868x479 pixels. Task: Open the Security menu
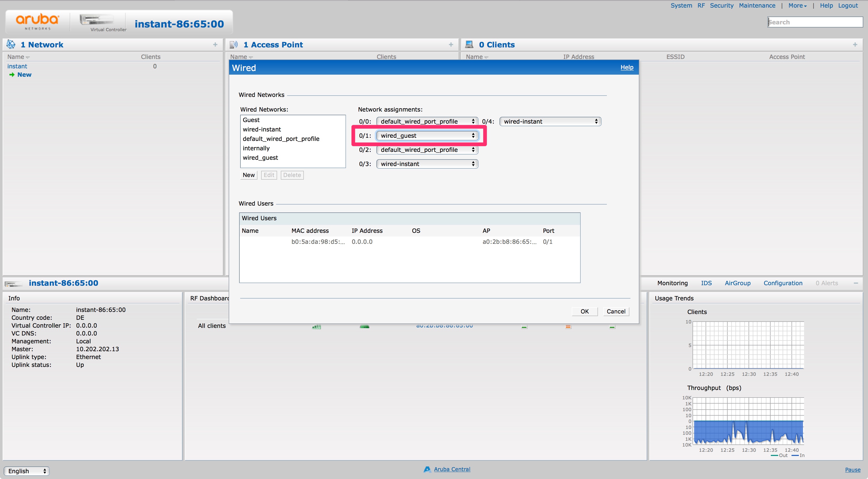721,5
